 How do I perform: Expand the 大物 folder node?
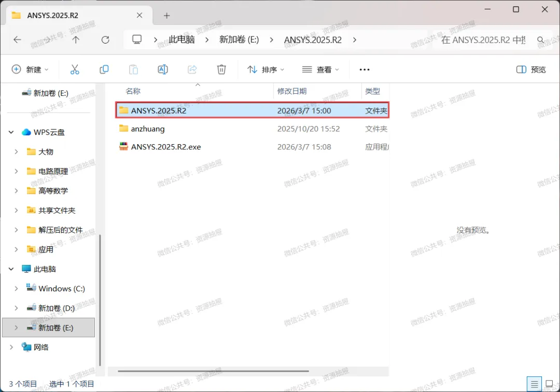point(16,152)
